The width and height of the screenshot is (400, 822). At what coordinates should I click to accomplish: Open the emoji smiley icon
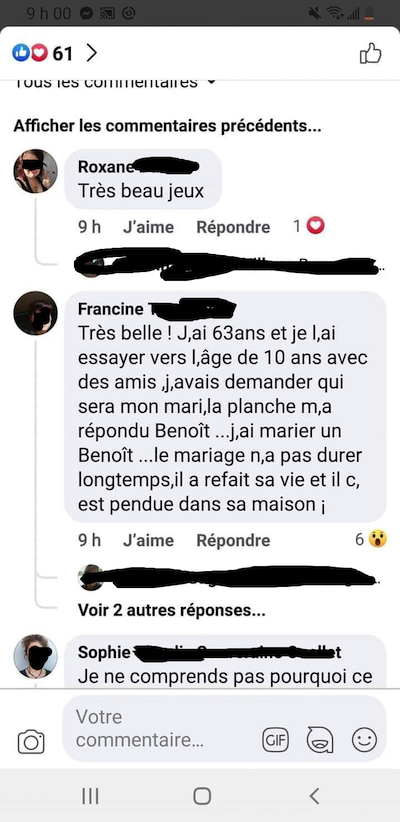[x=364, y=740]
